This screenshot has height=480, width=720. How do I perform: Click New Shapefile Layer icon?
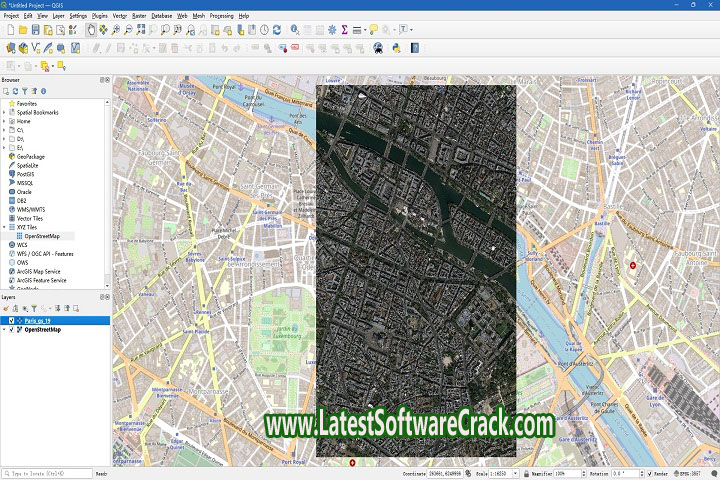point(35,48)
